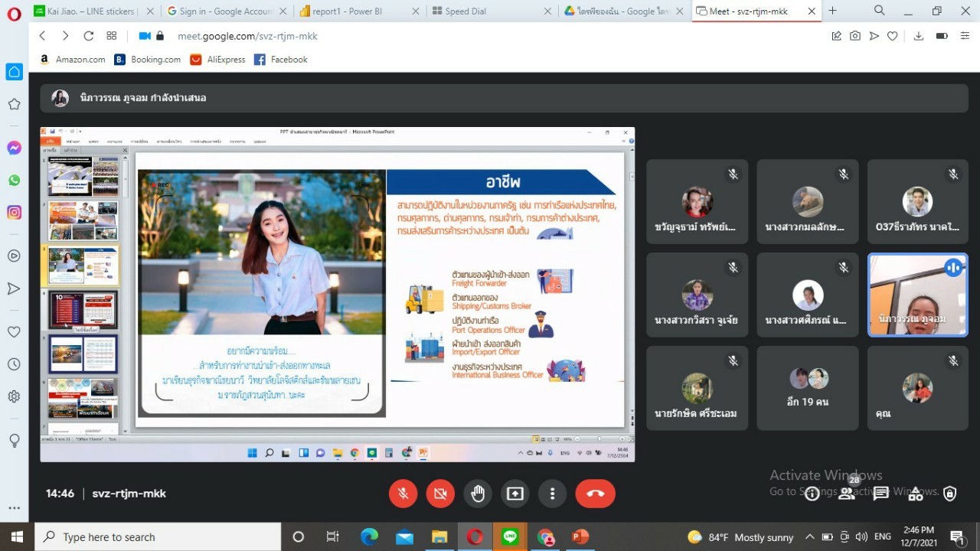Open the Messenger icon in Opera sidebar
This screenshot has width=980, height=551.
(14, 148)
